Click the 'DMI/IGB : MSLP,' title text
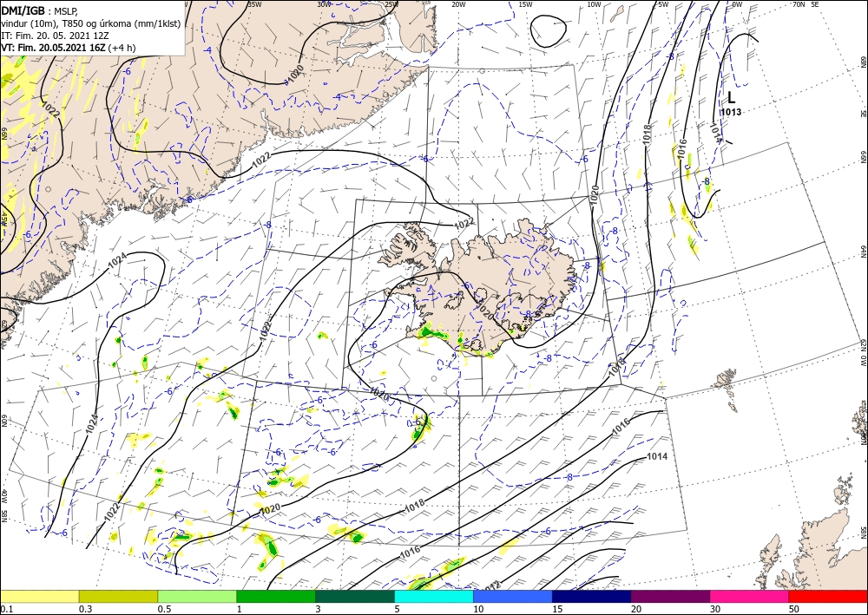 tap(39, 10)
